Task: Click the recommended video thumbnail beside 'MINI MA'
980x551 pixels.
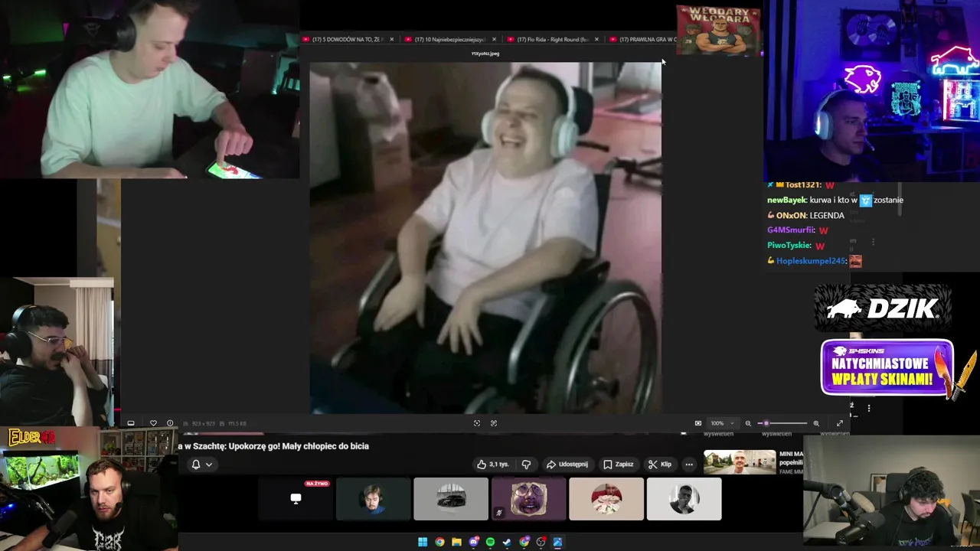Action: pyautogui.click(x=740, y=462)
